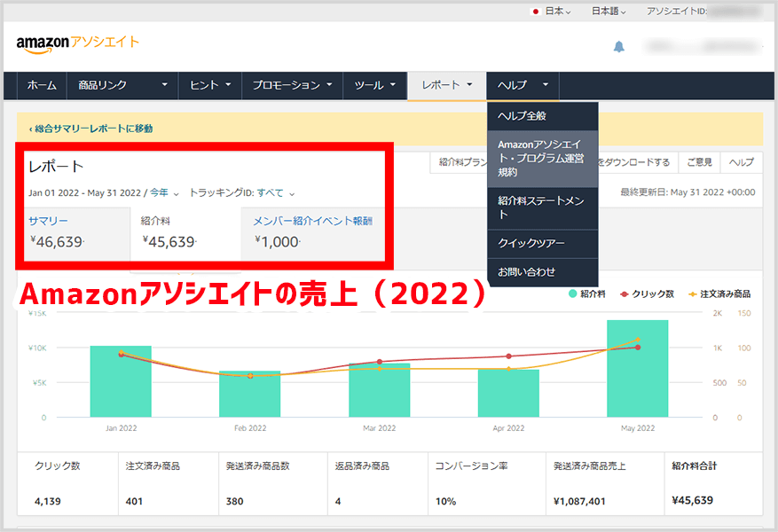Click the Japan flag country icon
Viewport: 778px width, 532px height.
535,12
